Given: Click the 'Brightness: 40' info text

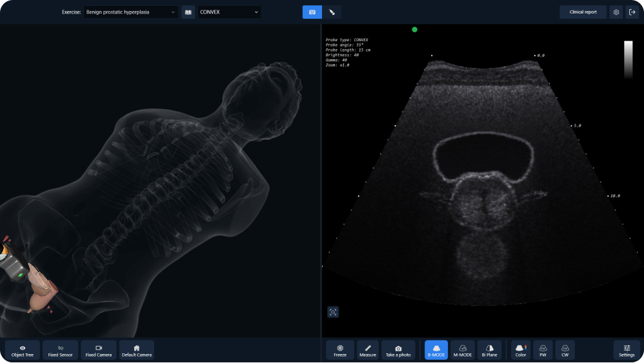Looking at the screenshot, I should (342, 55).
